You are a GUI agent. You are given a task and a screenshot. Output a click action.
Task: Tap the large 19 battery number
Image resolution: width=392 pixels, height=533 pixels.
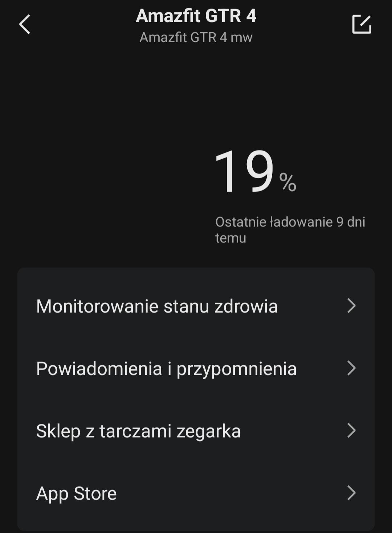244,171
